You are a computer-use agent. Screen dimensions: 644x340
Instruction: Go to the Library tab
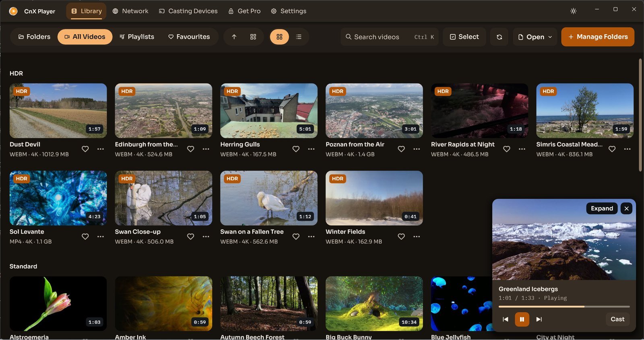[87, 11]
